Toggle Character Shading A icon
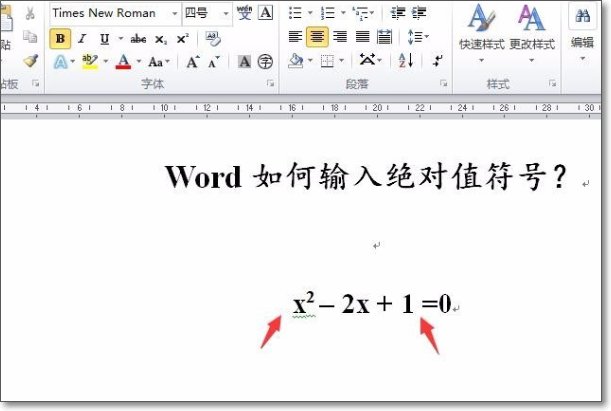The image size is (611, 411). point(244,62)
